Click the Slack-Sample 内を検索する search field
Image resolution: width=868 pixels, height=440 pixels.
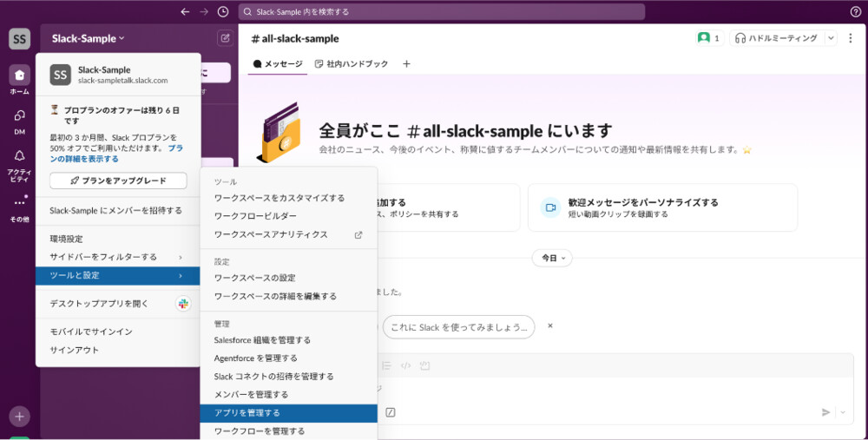point(441,11)
